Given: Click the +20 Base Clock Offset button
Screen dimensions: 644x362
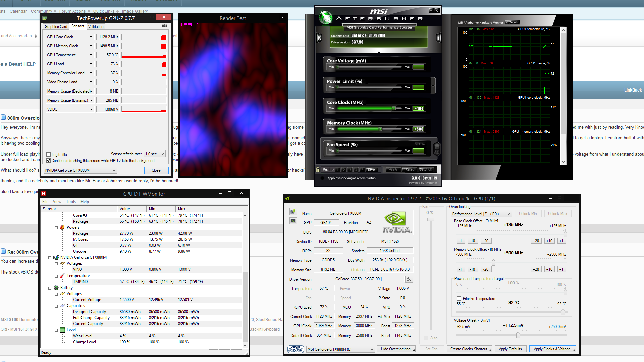Looking at the screenshot, I should [536, 241].
